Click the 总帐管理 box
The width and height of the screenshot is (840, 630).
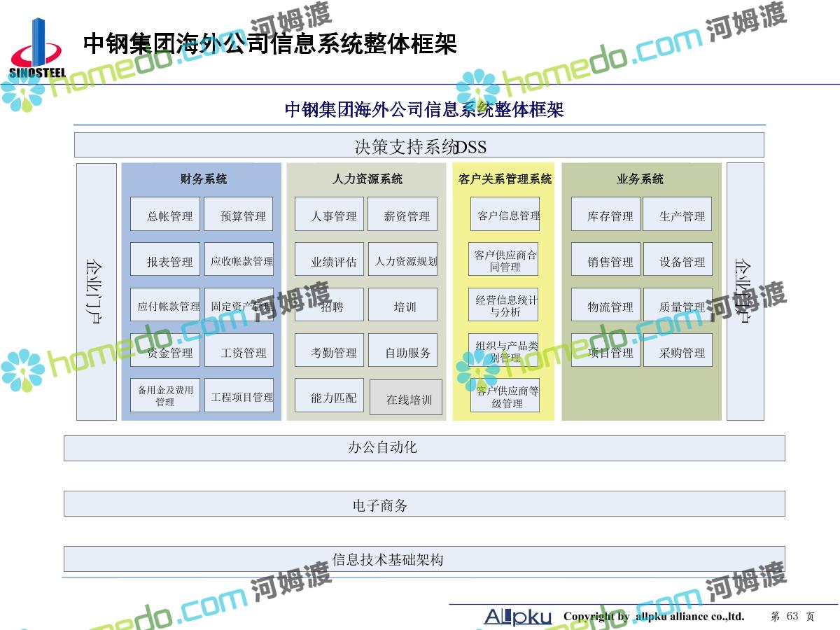[165, 214]
